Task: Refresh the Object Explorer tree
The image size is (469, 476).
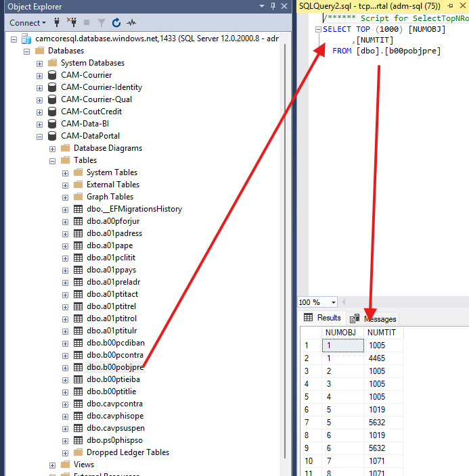Action: (x=116, y=23)
